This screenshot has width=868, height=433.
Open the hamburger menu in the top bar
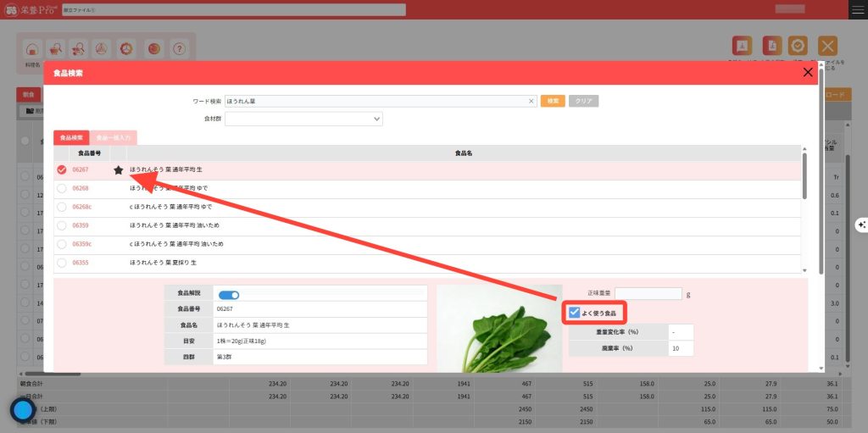(857, 8)
